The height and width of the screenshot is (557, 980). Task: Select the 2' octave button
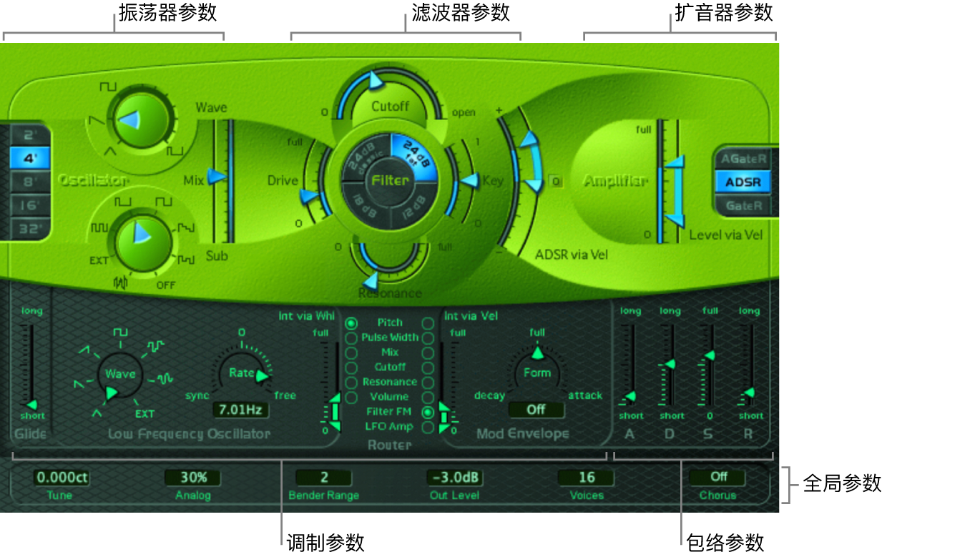(31, 134)
